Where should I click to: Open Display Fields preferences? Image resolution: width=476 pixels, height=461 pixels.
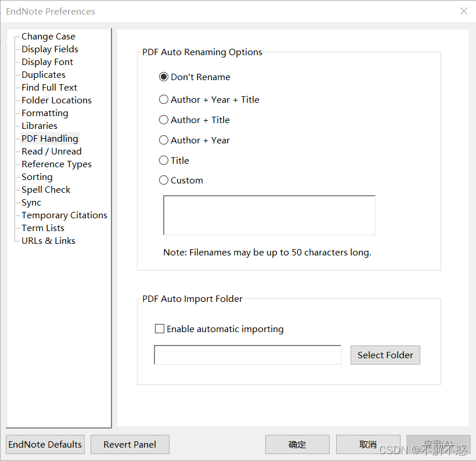50,49
